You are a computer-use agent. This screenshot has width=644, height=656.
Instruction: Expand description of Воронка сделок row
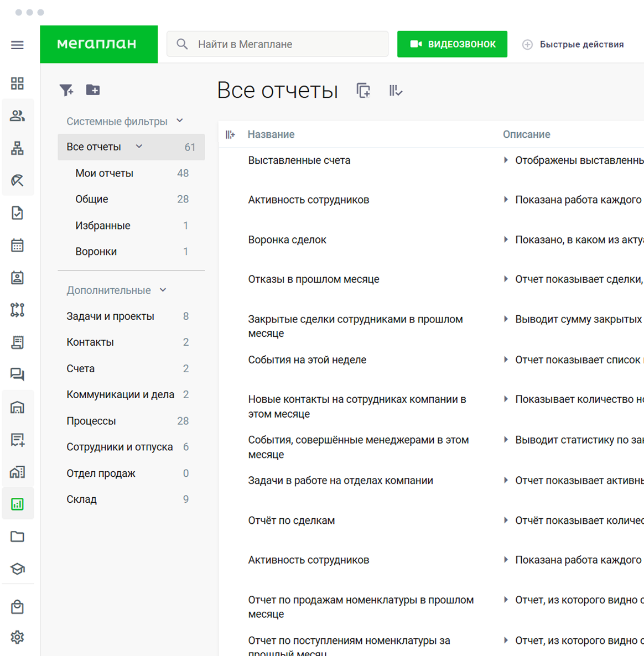point(506,240)
